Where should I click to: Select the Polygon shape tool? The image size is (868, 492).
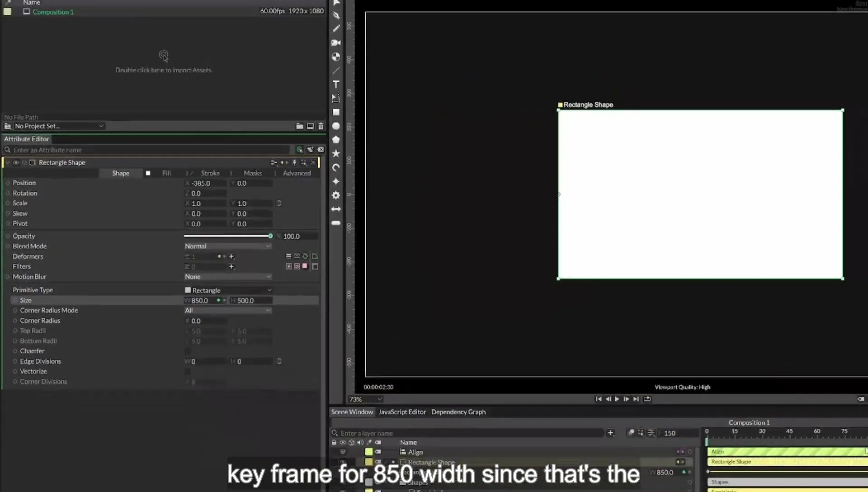click(x=336, y=140)
